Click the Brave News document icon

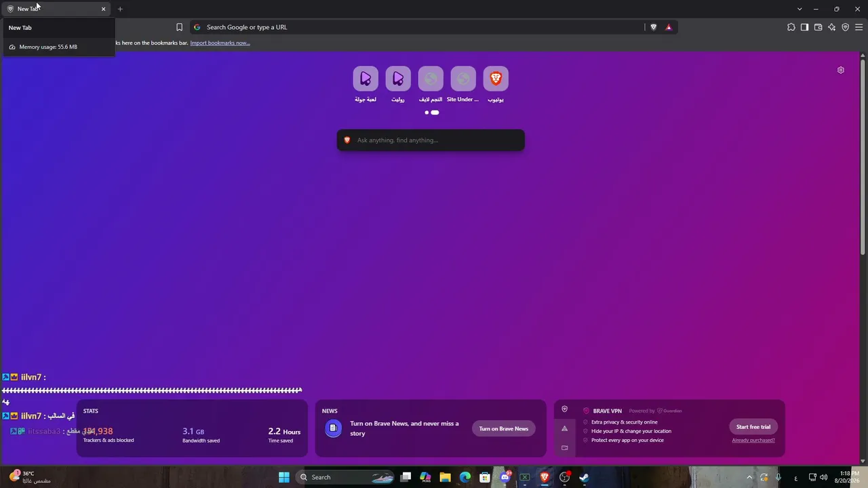pyautogui.click(x=333, y=428)
